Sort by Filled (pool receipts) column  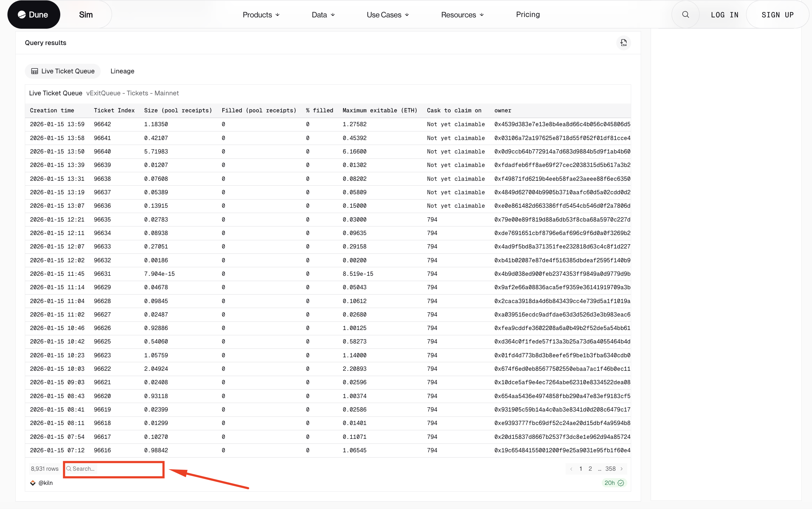click(x=259, y=111)
